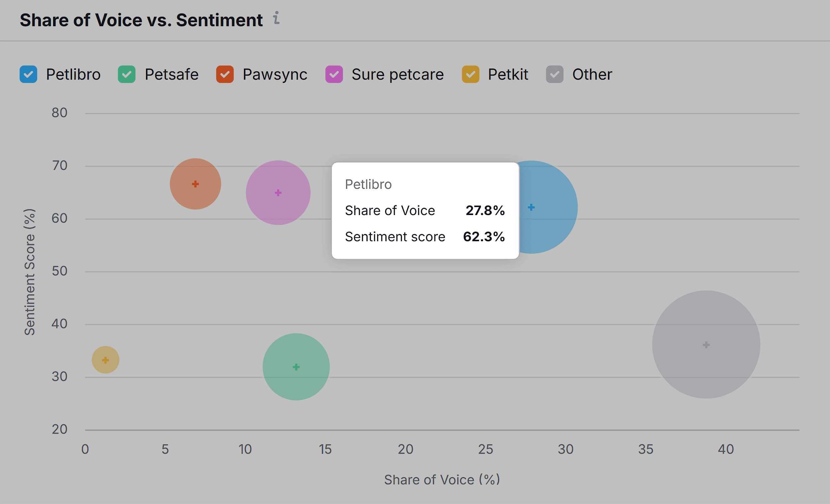Image resolution: width=830 pixels, height=504 pixels.
Task: Uncheck the Petsafe legend checkbox
Action: pos(127,74)
